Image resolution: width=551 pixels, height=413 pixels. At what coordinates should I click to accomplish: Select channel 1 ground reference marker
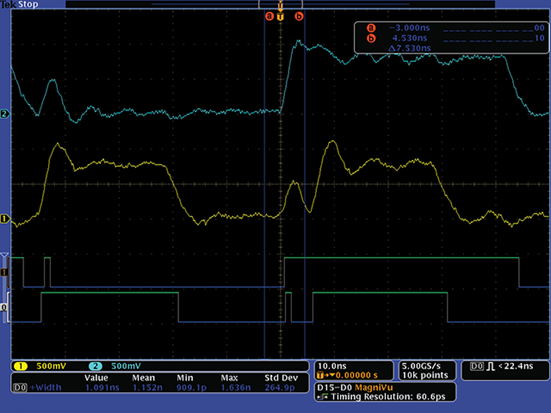5,219
